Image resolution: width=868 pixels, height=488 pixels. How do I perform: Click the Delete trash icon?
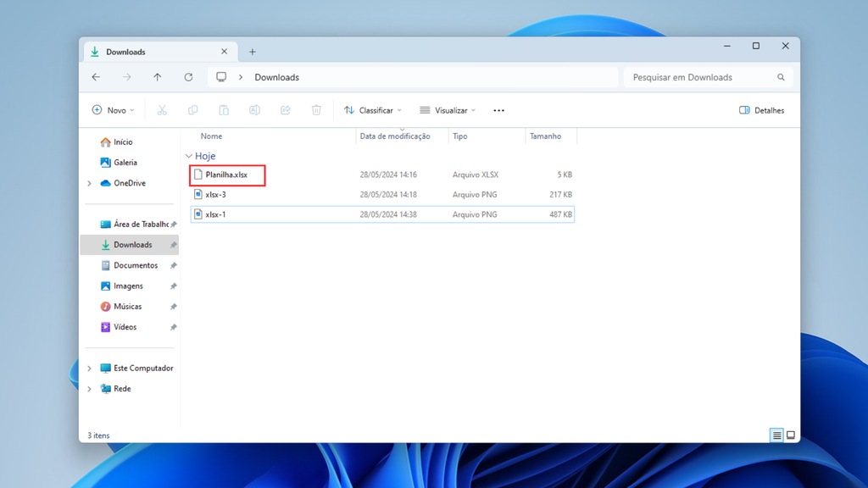(316, 110)
